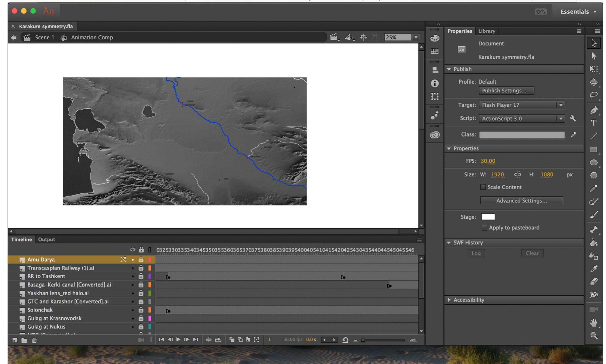
Task: Enable the Scale Content checkbox
Action: 483,187
